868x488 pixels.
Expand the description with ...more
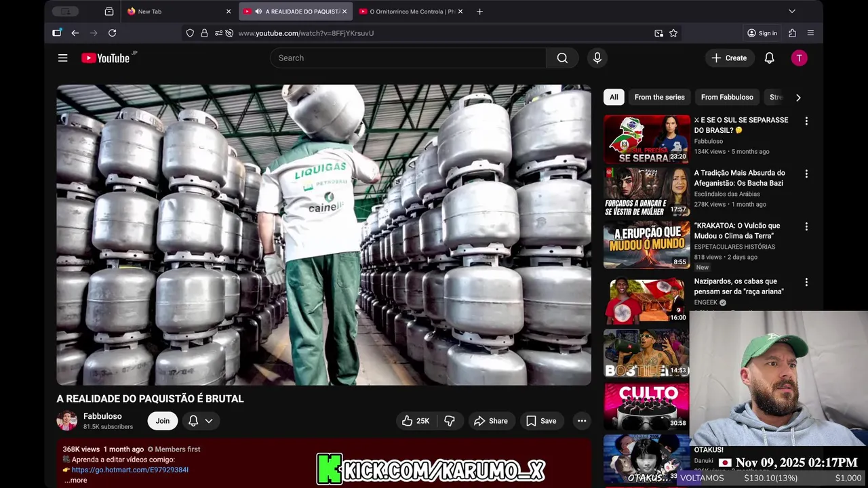pos(75,481)
